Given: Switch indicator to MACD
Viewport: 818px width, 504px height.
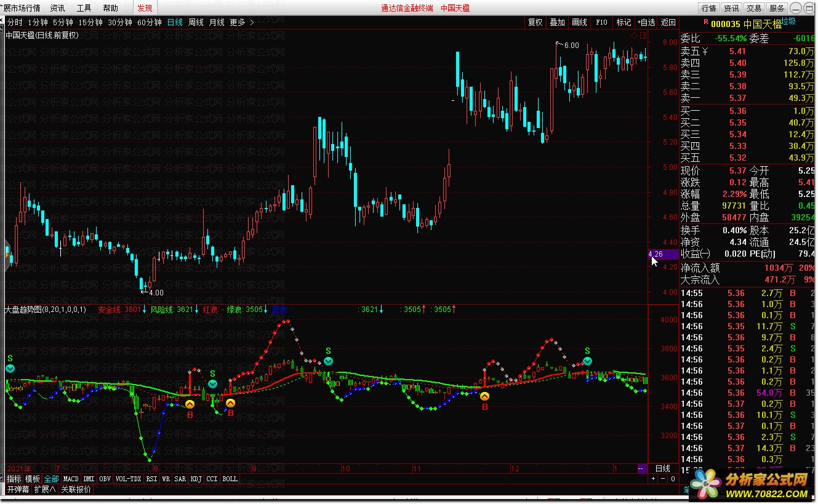Looking at the screenshot, I should [71, 479].
